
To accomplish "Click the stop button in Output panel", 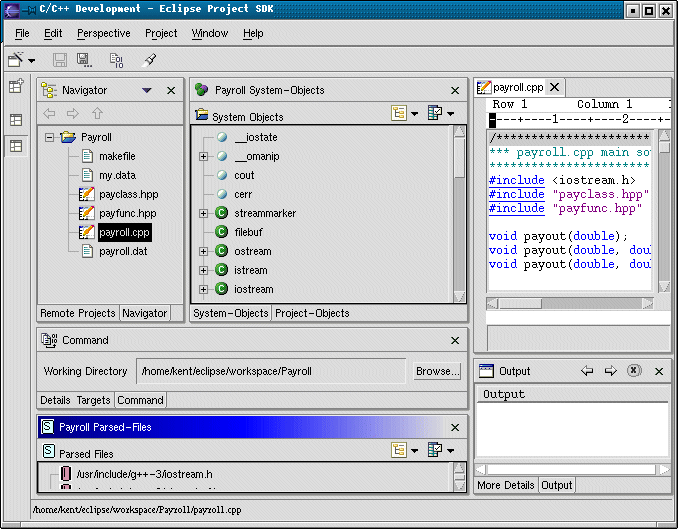I will pos(634,371).
